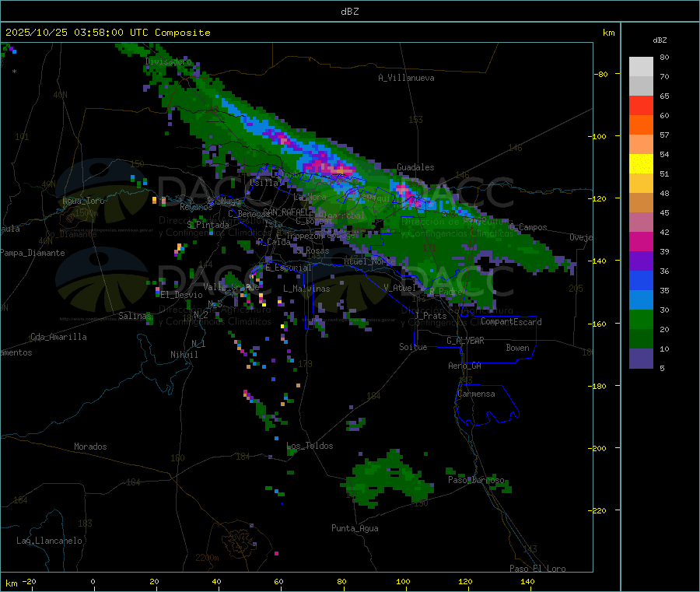Click the 60 km horizontal axis tick

(x=278, y=581)
